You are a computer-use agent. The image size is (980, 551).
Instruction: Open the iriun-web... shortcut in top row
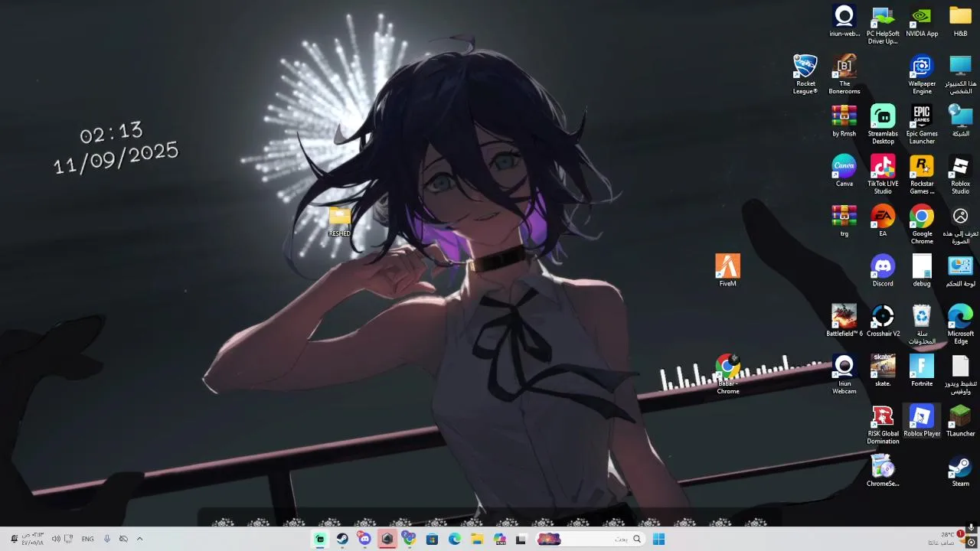[x=844, y=21]
